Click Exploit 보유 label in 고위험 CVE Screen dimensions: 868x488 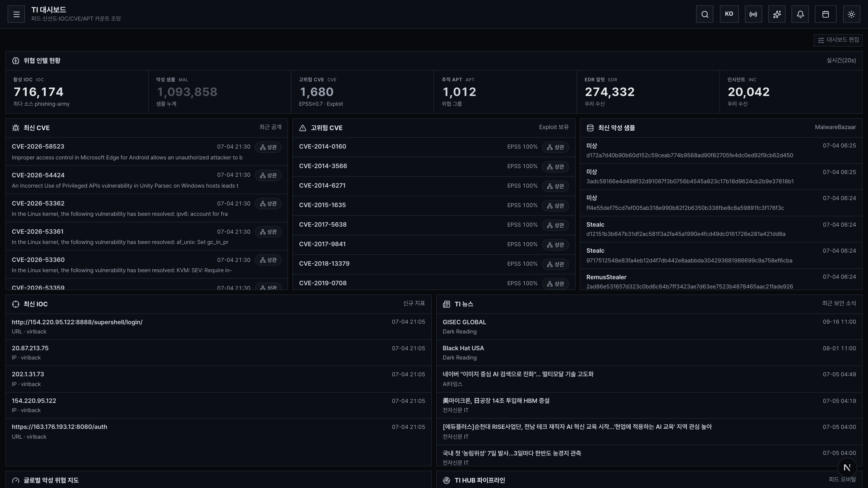pyautogui.click(x=554, y=127)
